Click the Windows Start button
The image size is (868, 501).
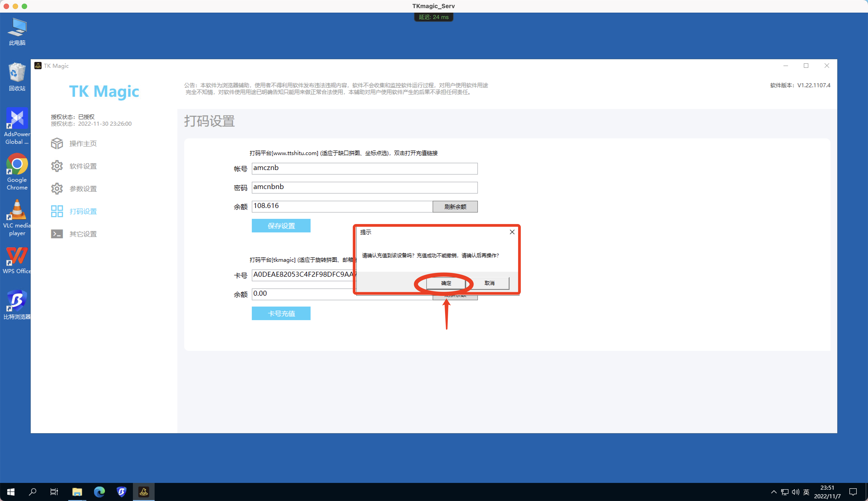[10, 491]
